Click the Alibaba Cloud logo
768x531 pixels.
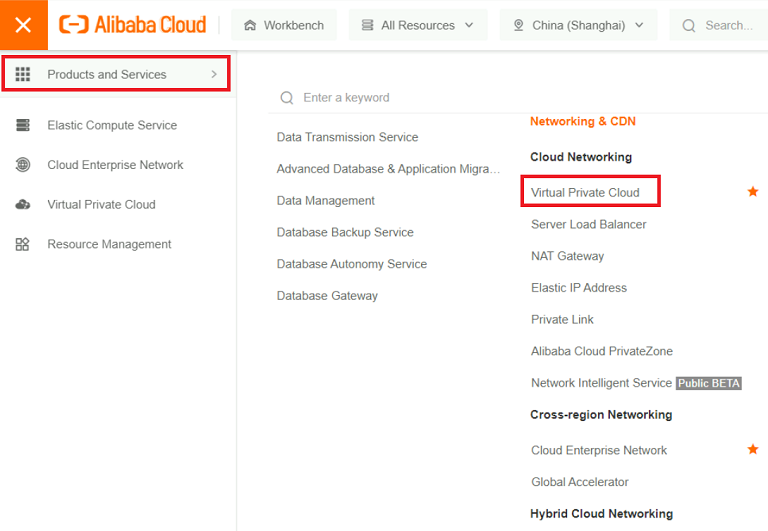coord(133,25)
